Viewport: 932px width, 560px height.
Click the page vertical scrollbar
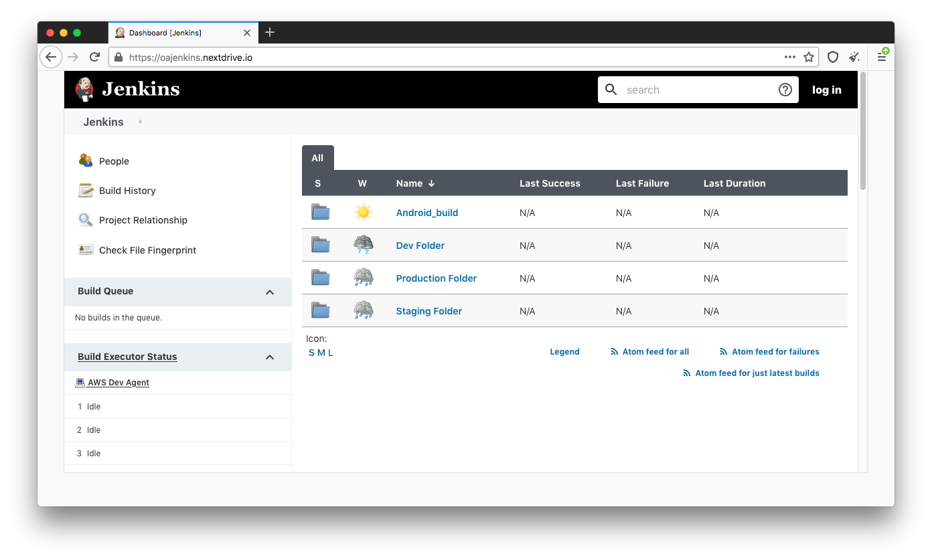862,131
